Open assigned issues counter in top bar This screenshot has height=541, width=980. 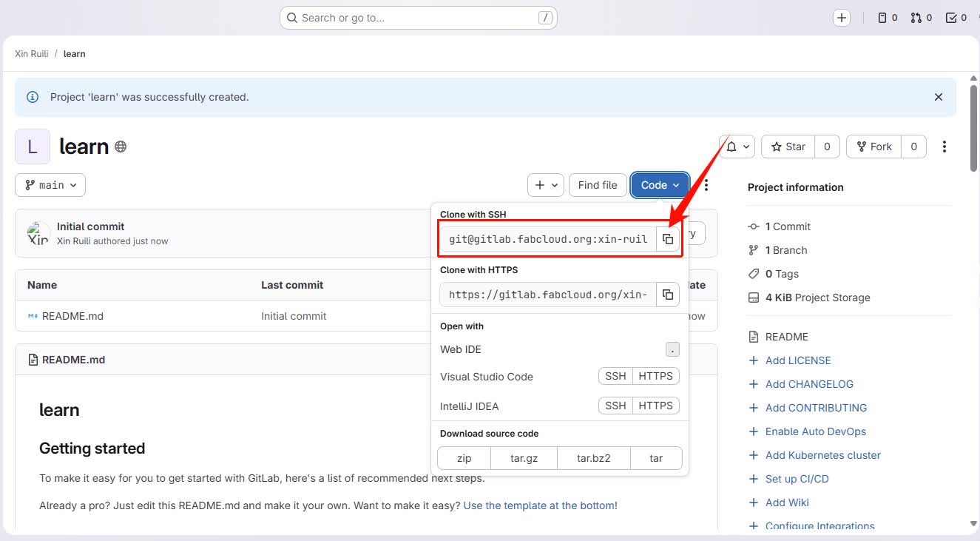pyautogui.click(x=888, y=18)
